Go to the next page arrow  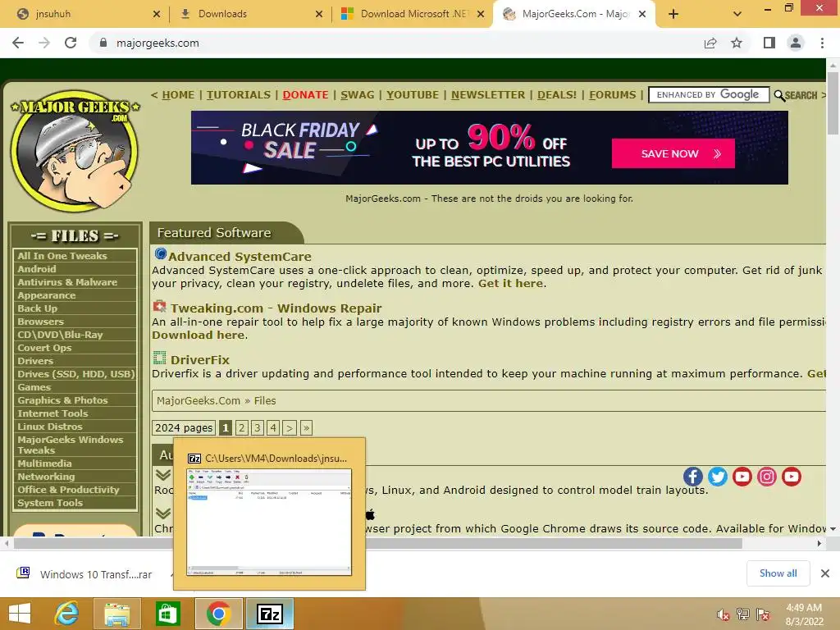click(x=290, y=427)
